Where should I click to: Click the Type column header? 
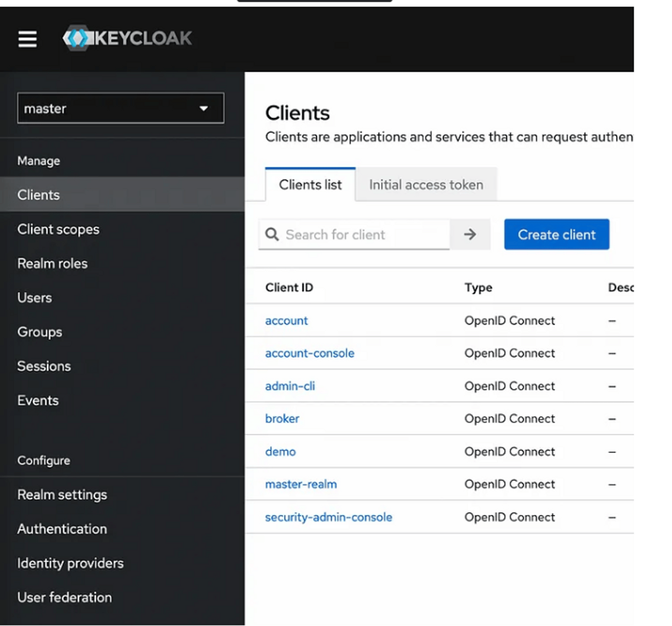point(478,287)
